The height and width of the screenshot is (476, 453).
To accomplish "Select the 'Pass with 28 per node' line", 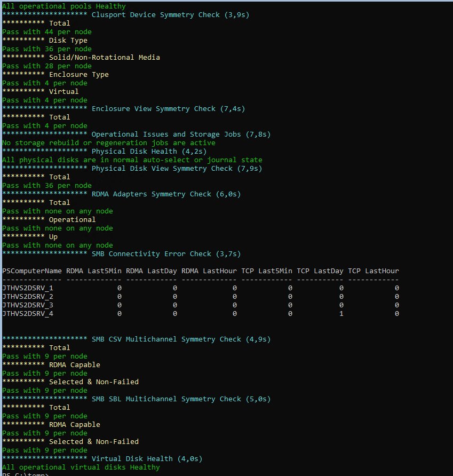I will click(x=47, y=66).
